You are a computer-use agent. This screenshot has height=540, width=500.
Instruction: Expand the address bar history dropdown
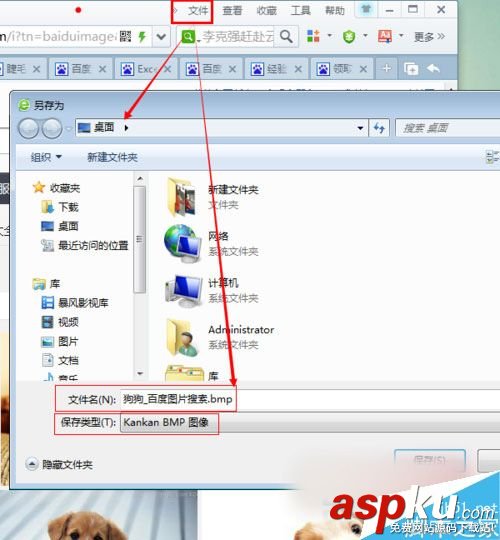coord(161,36)
